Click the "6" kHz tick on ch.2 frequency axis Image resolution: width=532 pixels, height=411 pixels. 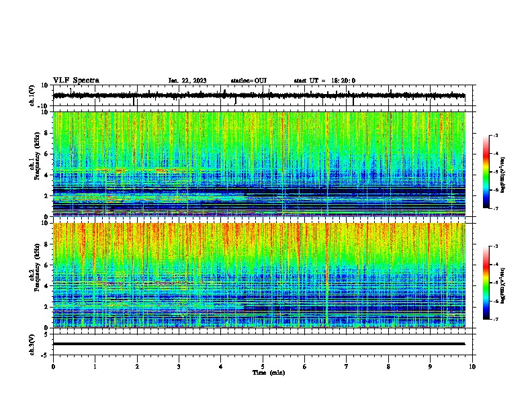tap(47, 265)
